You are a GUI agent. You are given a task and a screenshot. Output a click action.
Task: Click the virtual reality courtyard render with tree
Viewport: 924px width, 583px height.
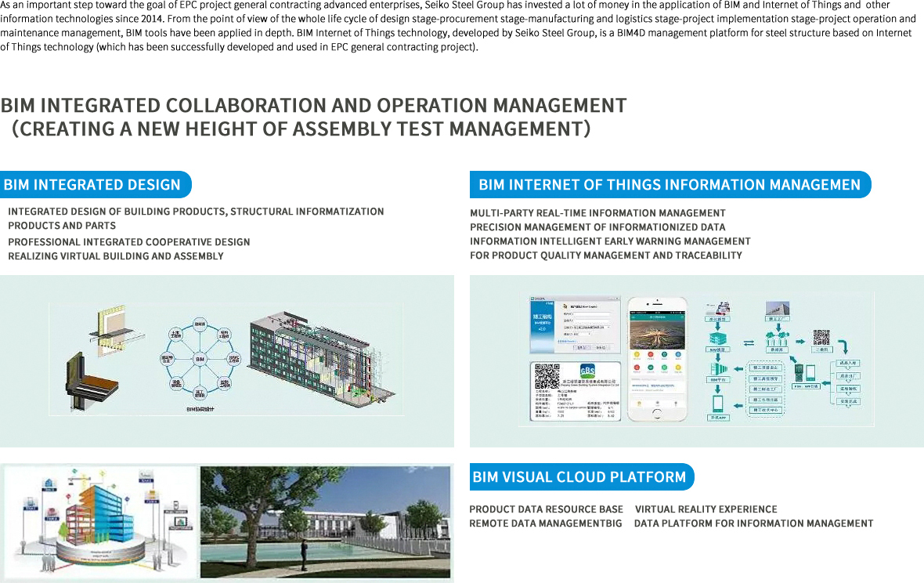pos(326,520)
